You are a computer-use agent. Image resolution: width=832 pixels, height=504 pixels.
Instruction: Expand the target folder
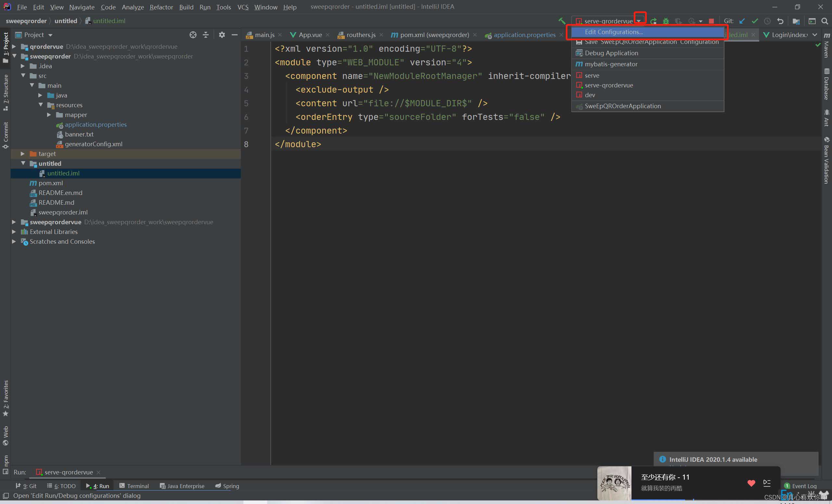point(23,154)
